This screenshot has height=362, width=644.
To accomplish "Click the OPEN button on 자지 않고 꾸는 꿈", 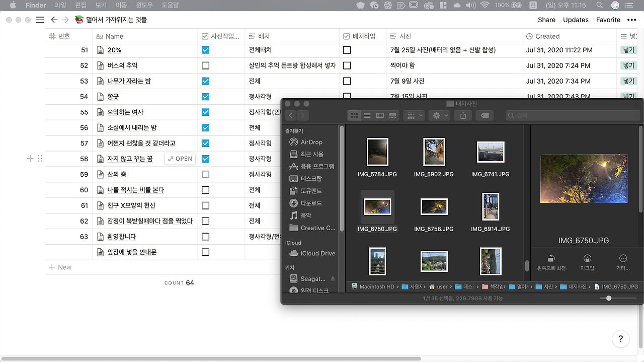I will [x=179, y=159].
